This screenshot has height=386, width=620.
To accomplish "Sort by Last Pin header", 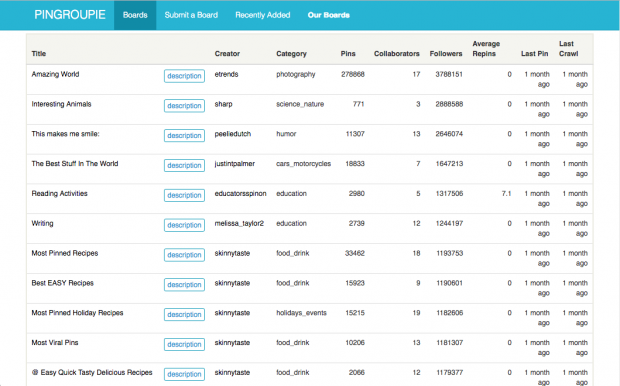I will [x=535, y=54].
